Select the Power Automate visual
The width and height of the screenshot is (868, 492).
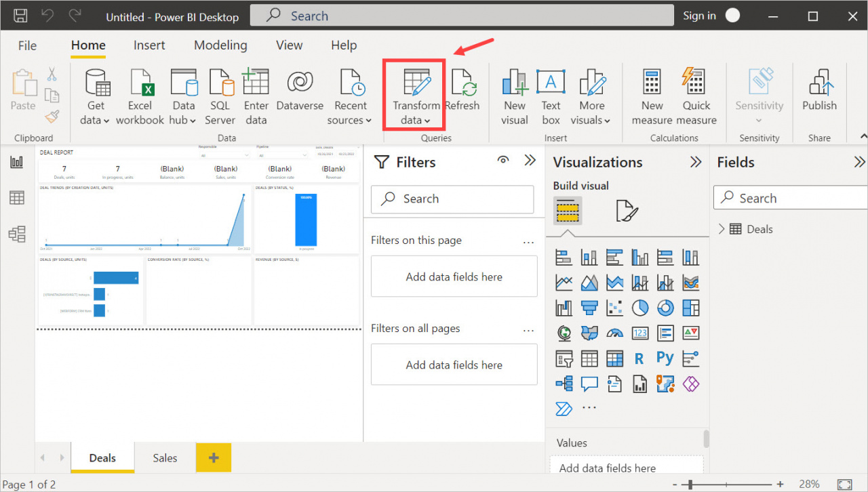point(564,409)
